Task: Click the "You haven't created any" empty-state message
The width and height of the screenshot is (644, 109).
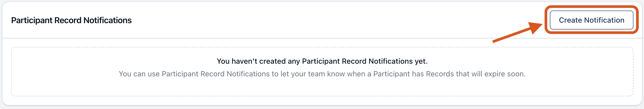Action: 322,61
